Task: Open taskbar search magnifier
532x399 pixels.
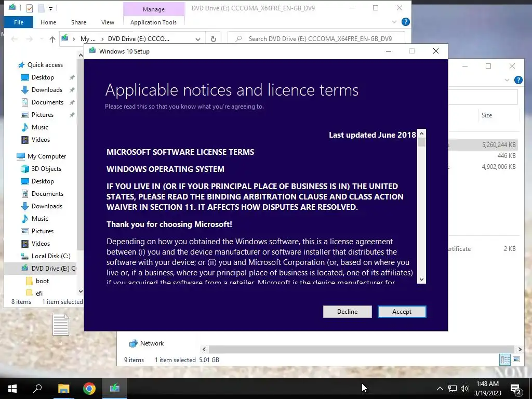Action: tap(37, 389)
